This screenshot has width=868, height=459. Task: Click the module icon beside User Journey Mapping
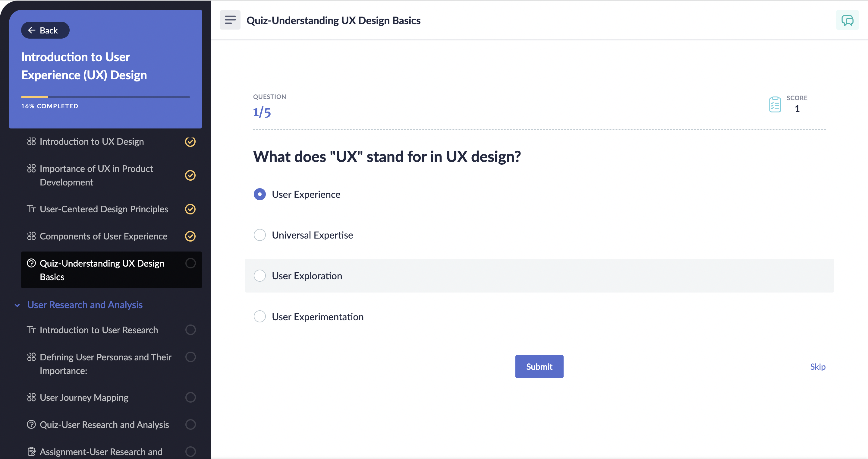pyautogui.click(x=31, y=397)
